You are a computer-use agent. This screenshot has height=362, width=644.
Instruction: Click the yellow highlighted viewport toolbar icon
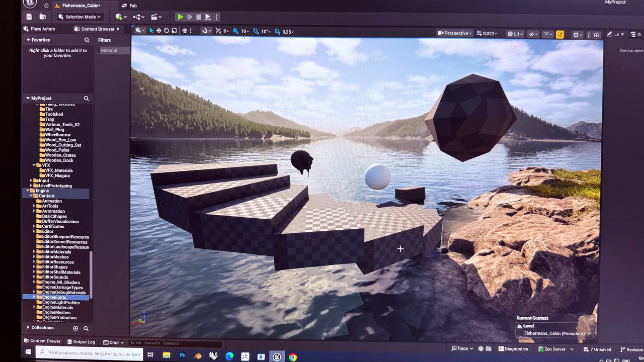[x=560, y=35]
